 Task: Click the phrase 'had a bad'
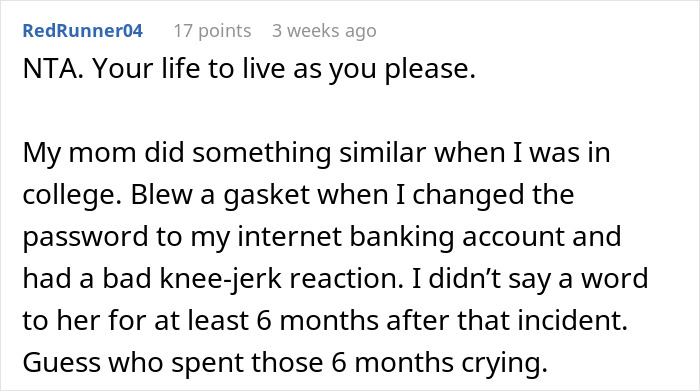click(x=87, y=279)
